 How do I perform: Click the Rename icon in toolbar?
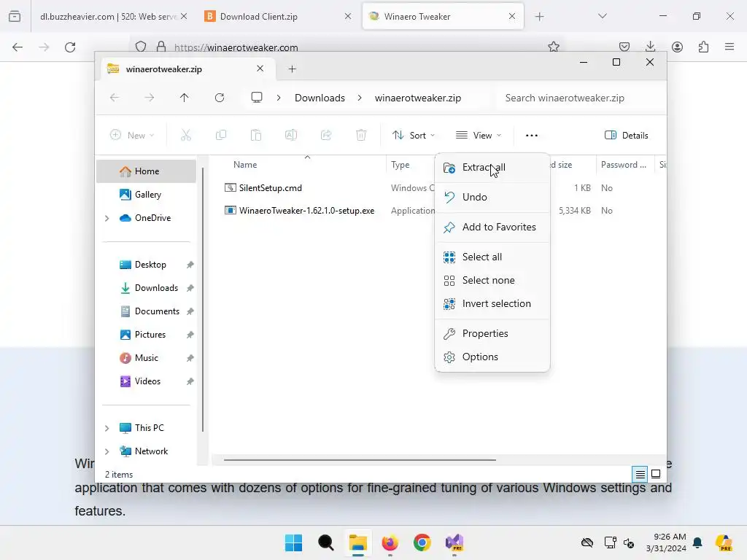click(291, 136)
